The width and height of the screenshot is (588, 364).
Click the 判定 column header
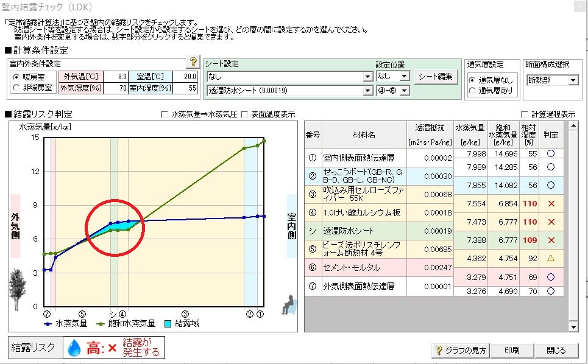click(551, 135)
